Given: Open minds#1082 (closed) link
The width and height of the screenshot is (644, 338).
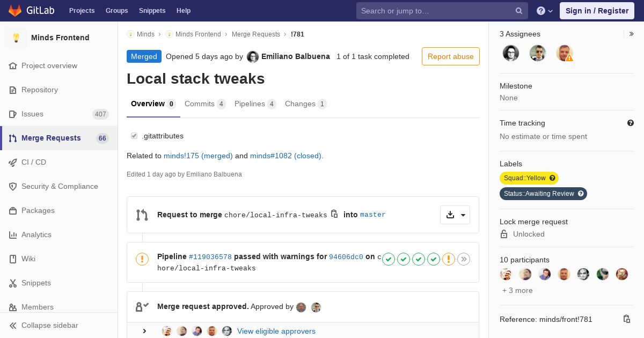Looking at the screenshot, I should [287, 156].
